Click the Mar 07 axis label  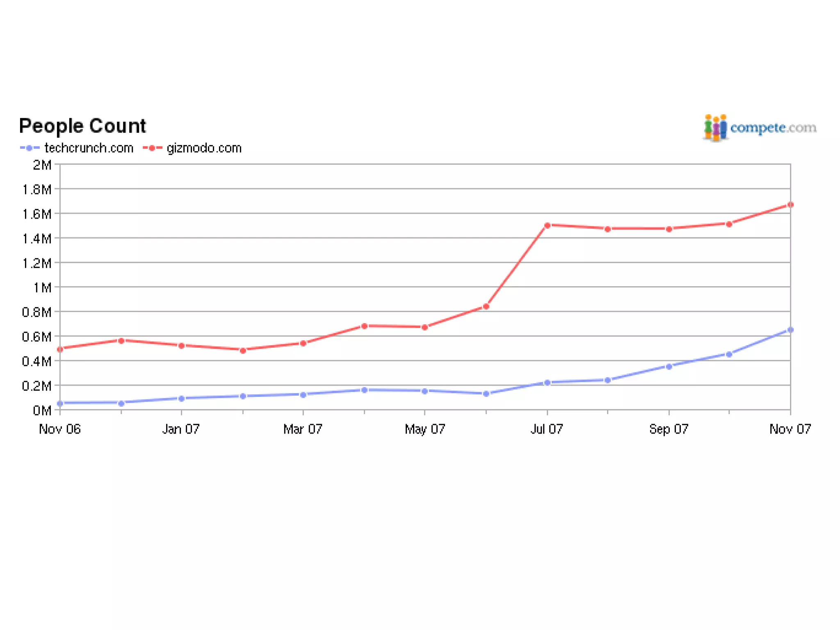(x=303, y=429)
